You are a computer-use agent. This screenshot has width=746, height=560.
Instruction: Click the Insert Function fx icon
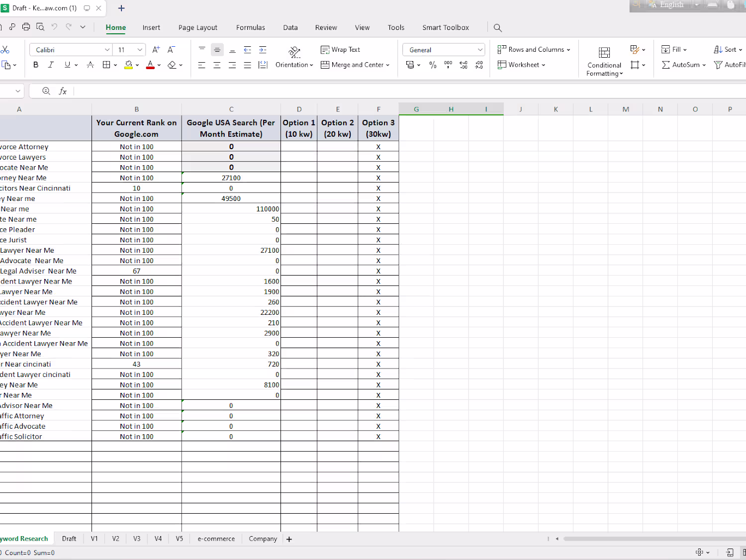point(63,91)
